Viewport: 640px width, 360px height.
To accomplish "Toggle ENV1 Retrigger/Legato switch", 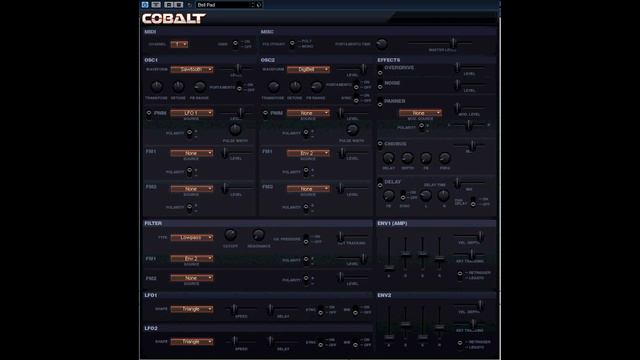I will coord(460,275).
